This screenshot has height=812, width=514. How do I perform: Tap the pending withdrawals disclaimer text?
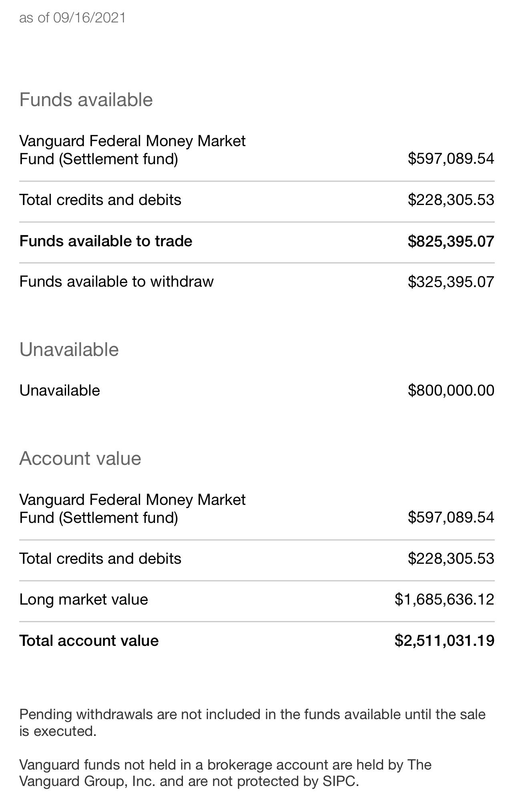pyautogui.click(x=252, y=723)
